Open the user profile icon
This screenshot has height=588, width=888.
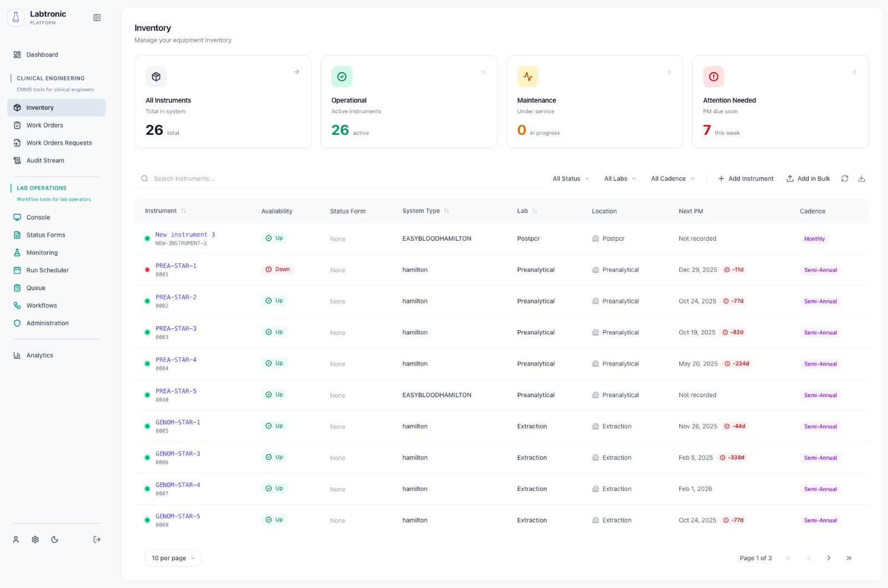click(16, 540)
